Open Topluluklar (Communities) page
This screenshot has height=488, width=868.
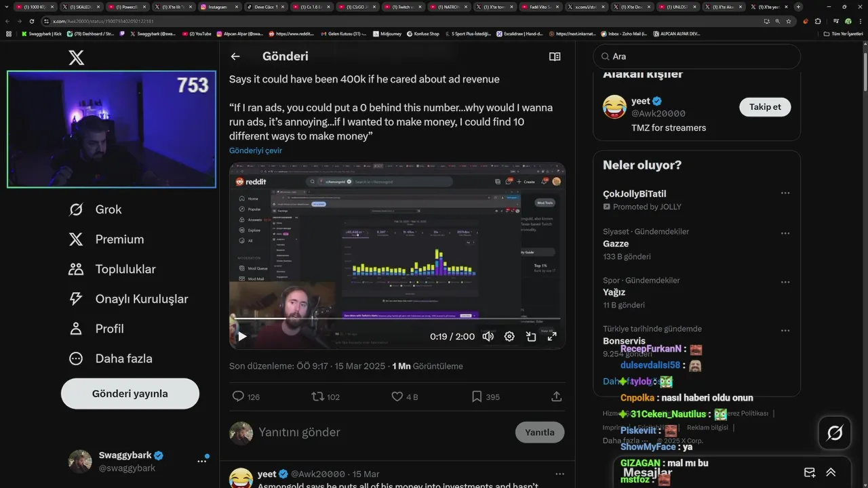pos(113,269)
